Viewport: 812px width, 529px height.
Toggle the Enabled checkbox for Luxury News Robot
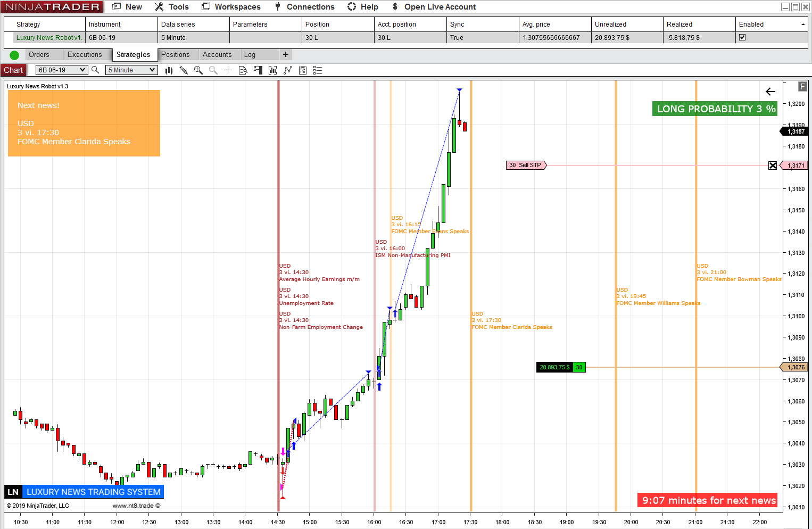tap(742, 37)
